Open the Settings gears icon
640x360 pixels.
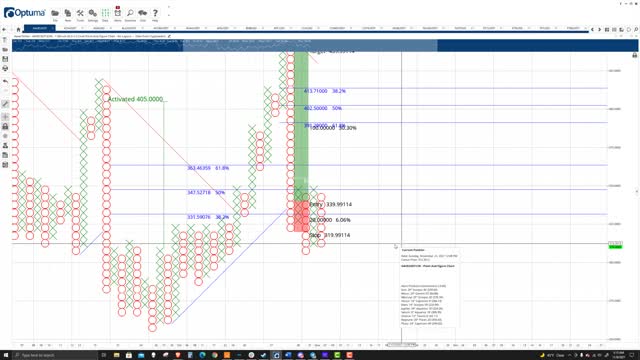93,13
